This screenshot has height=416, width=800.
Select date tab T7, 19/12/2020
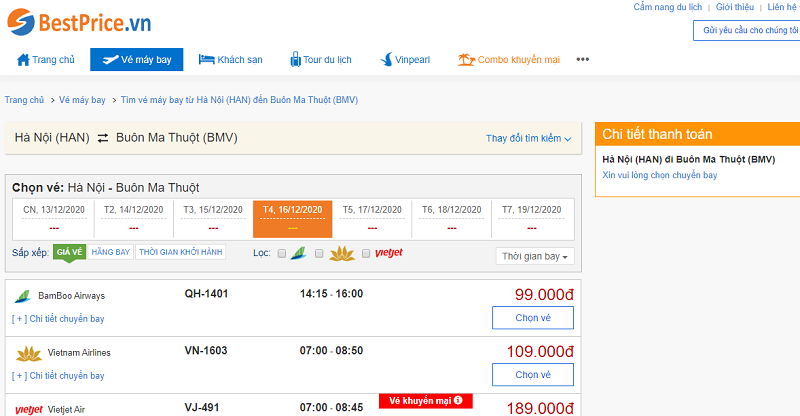(x=532, y=218)
